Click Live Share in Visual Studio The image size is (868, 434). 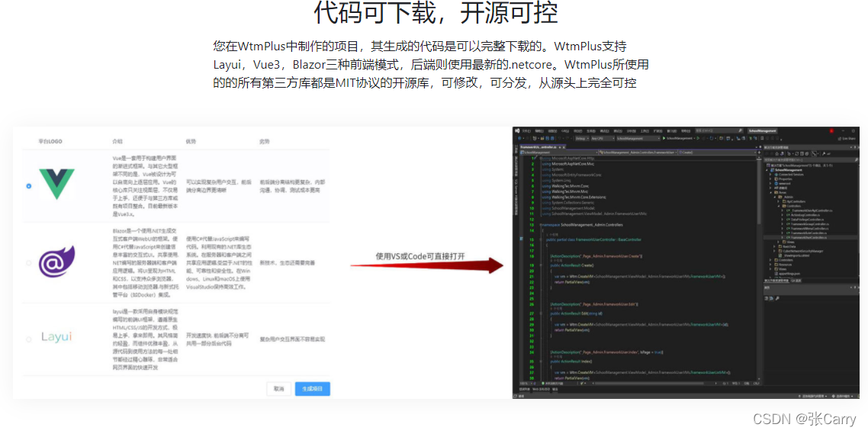point(847,138)
